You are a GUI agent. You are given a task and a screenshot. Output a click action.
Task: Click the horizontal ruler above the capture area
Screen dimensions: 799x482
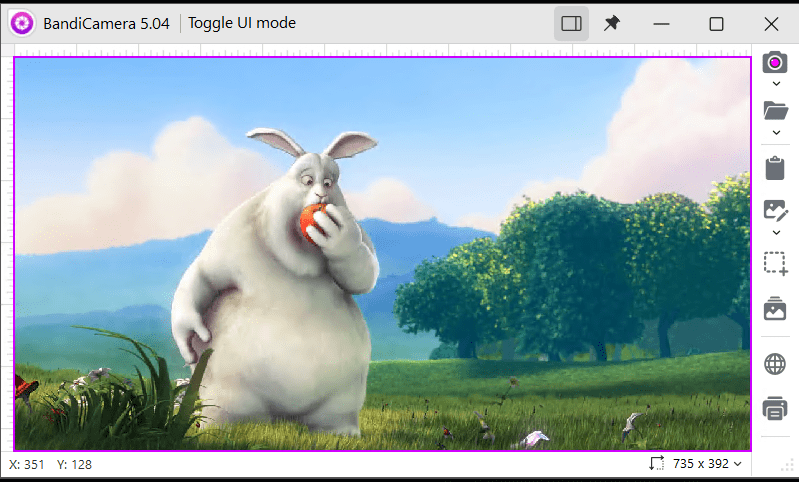[x=382, y=50]
